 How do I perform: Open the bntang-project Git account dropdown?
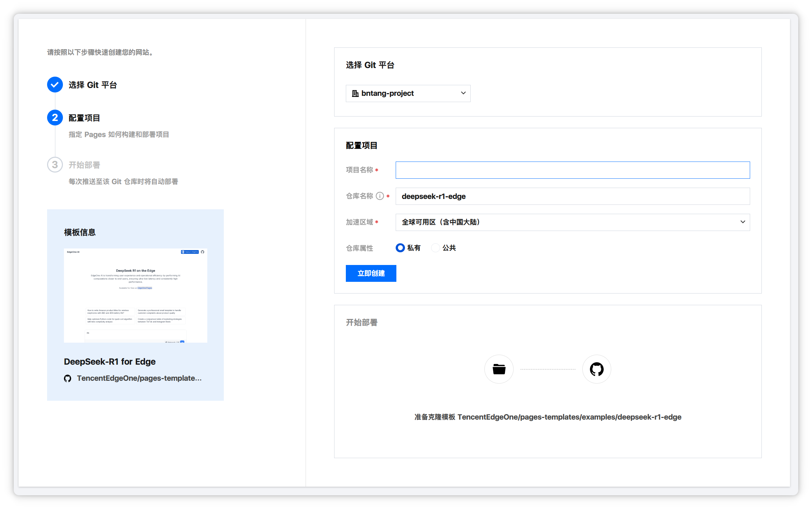408,93
